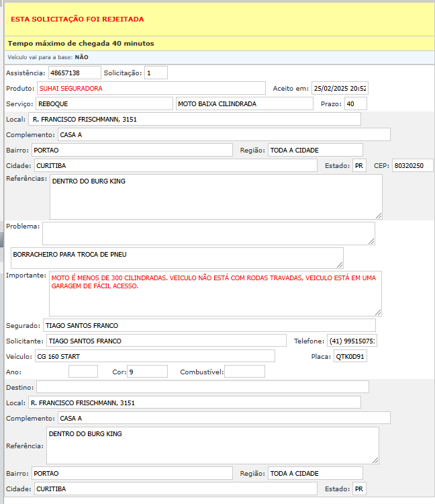This screenshot has height=504, width=435.
Task: Select the Solicitação field
Action: (156, 73)
